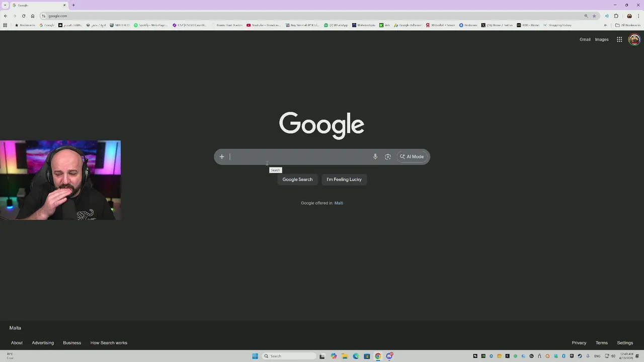The width and height of the screenshot is (644, 362).
Task: View site information icon in address bar
Action: (44, 16)
